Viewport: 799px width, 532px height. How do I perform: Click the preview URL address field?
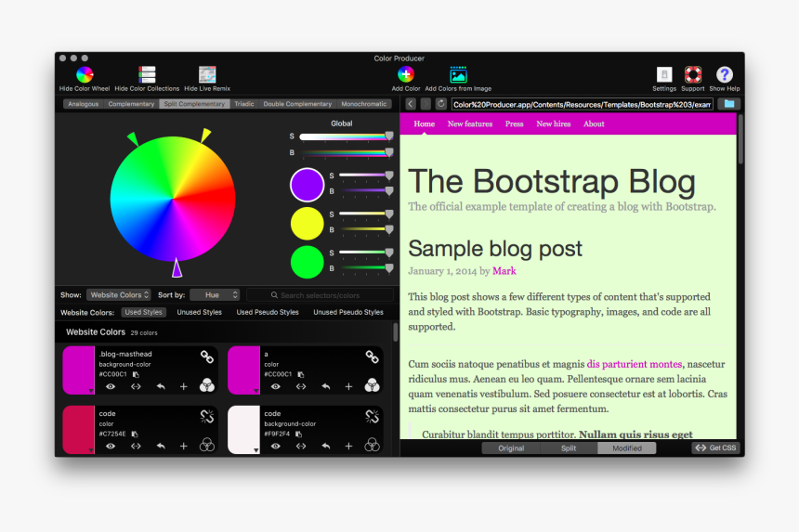[582, 104]
